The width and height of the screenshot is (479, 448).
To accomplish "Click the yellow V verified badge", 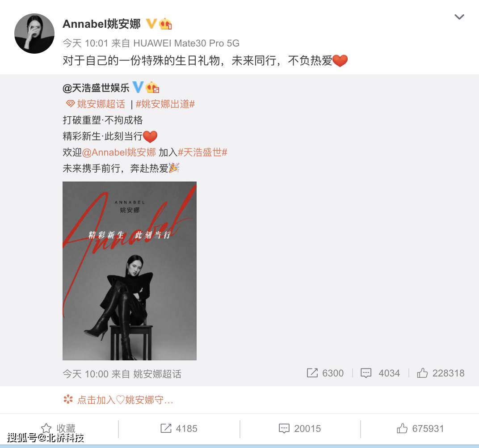I will tap(151, 24).
